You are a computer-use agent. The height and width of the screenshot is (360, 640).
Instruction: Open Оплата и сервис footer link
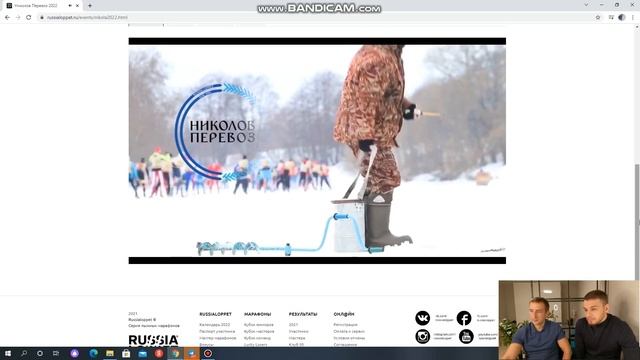pyautogui.click(x=349, y=331)
